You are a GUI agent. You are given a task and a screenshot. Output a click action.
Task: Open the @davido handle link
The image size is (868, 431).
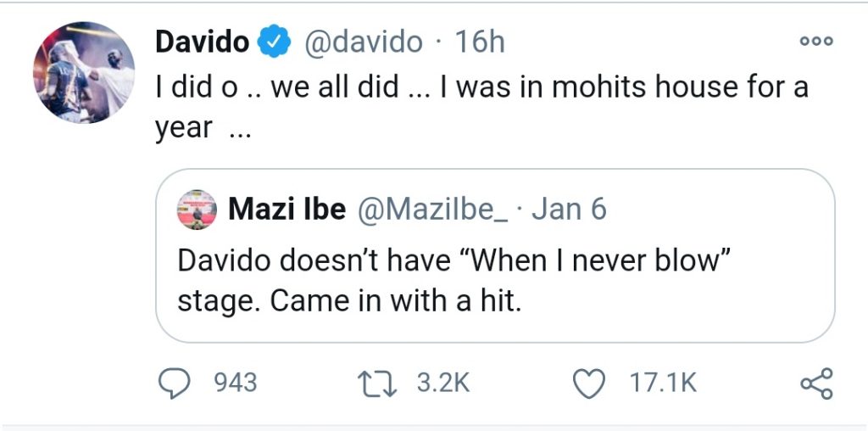[x=363, y=42]
